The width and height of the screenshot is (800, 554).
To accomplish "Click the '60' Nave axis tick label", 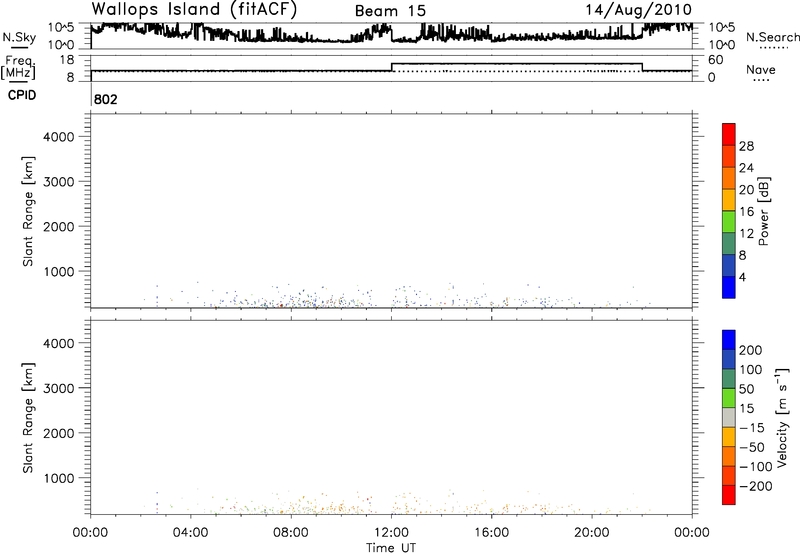I will [x=715, y=60].
